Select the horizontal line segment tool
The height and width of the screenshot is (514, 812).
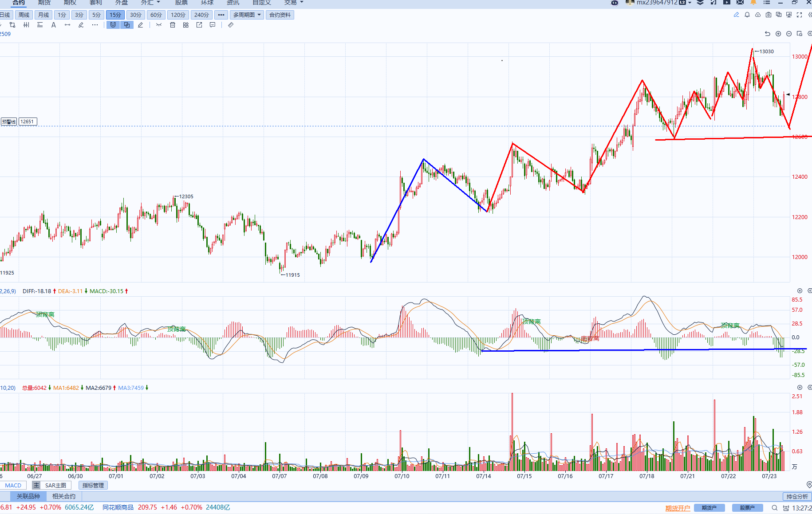[x=67, y=25]
